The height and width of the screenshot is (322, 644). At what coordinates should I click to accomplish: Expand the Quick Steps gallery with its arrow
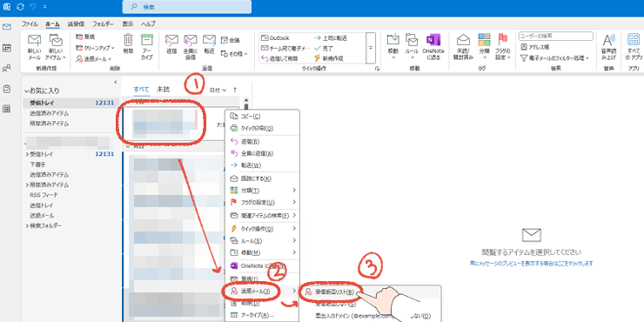tap(371, 48)
